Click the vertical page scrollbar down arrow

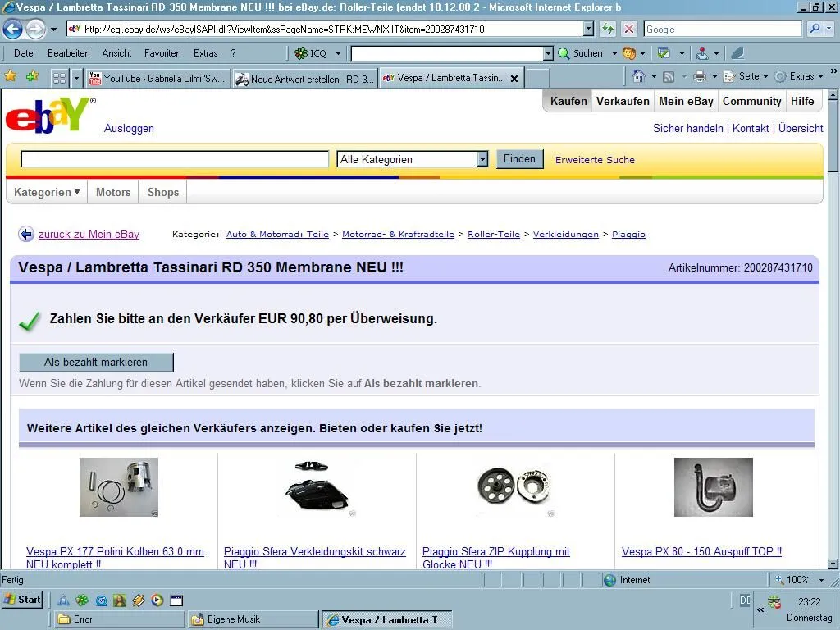tap(833, 564)
